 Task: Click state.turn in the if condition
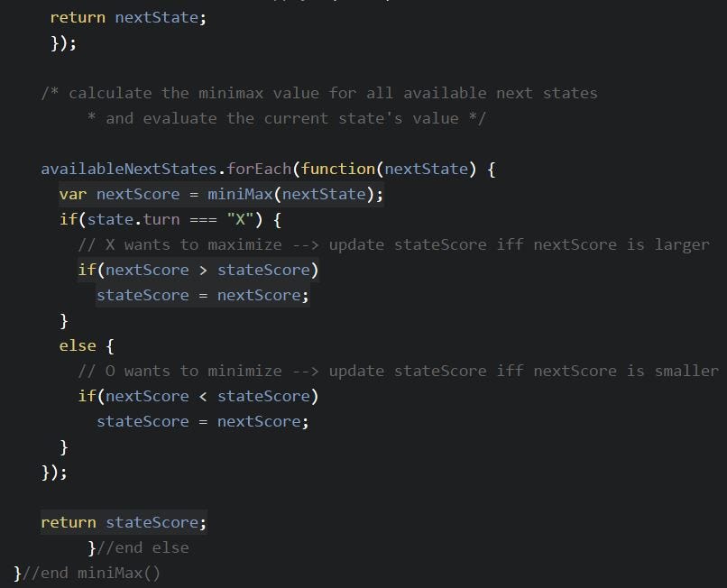pos(133,219)
